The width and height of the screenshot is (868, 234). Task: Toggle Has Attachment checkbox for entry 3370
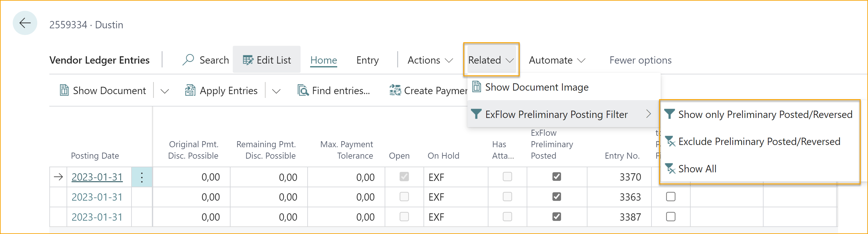(x=507, y=176)
